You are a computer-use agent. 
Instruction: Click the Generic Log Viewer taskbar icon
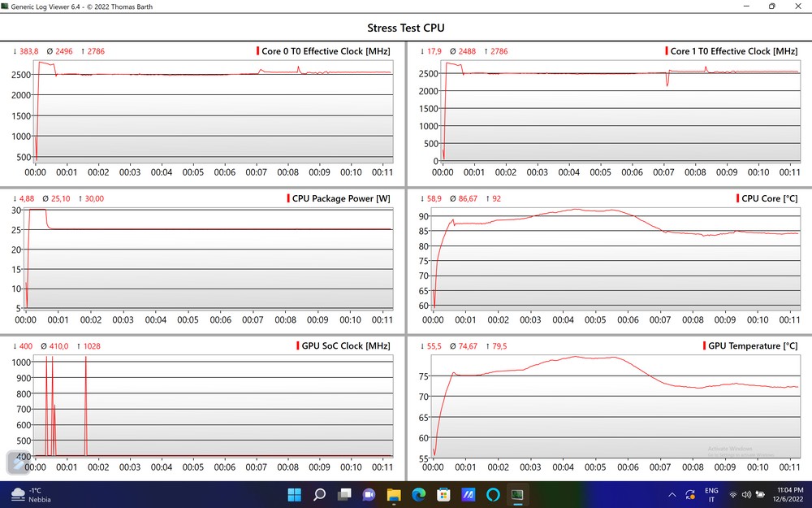[517, 494]
